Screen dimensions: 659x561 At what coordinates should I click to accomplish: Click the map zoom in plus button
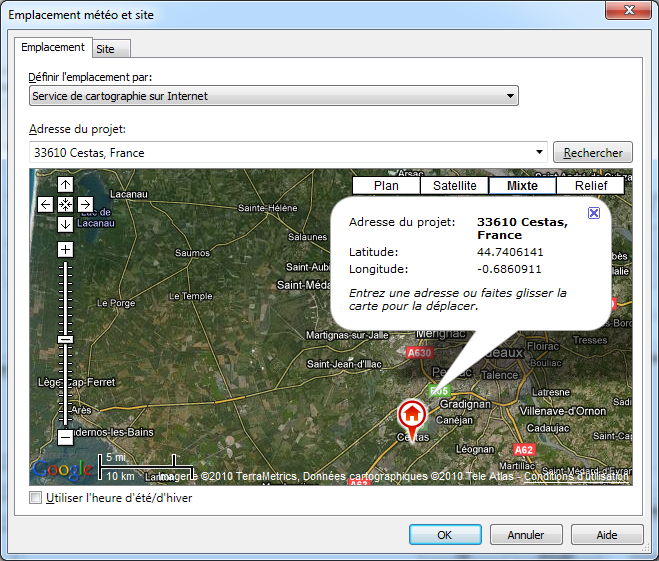point(65,249)
